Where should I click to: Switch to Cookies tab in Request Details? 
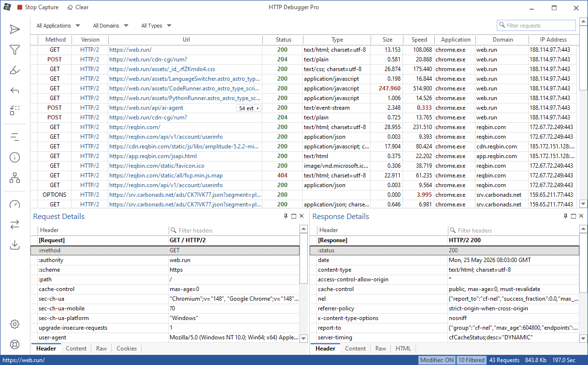(127, 348)
